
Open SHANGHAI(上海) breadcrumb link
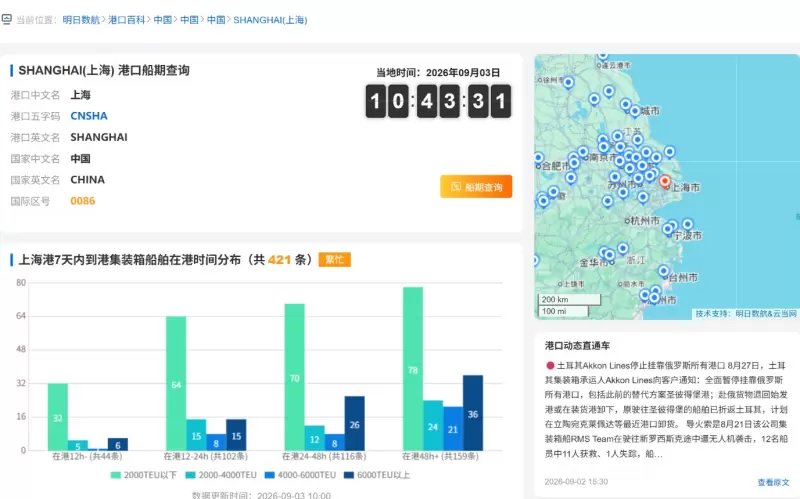pos(270,20)
